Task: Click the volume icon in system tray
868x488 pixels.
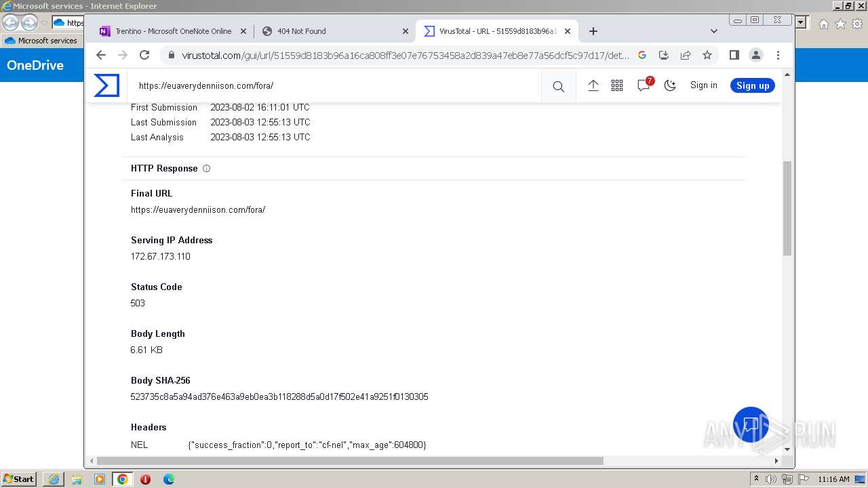Action: point(771,479)
